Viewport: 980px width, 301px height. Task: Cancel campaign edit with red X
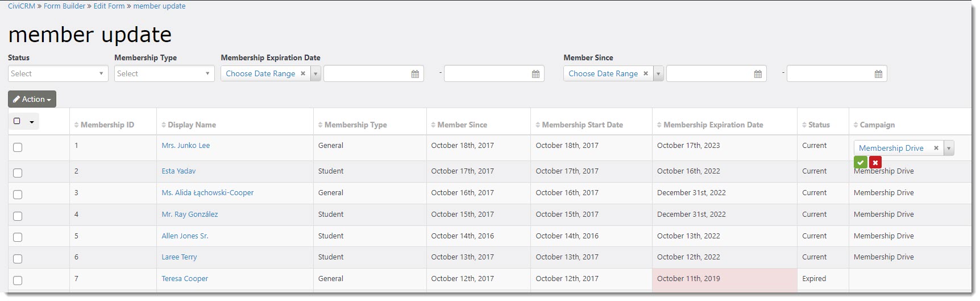coord(875,163)
